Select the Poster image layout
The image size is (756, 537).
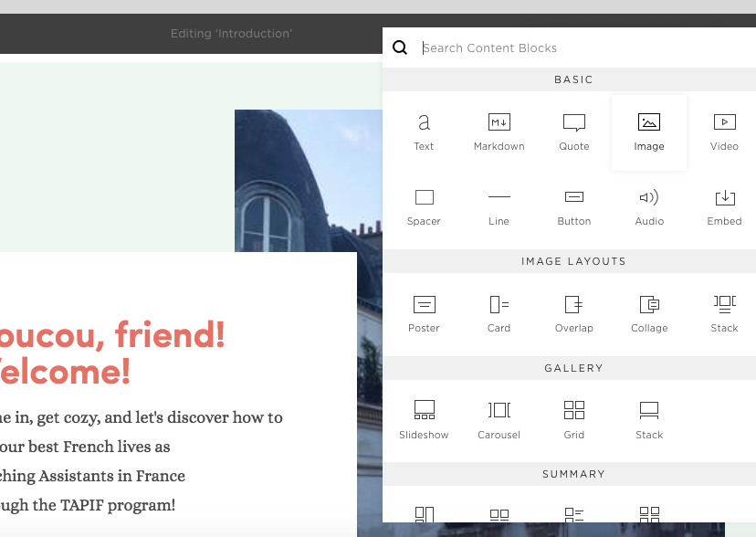424,314
